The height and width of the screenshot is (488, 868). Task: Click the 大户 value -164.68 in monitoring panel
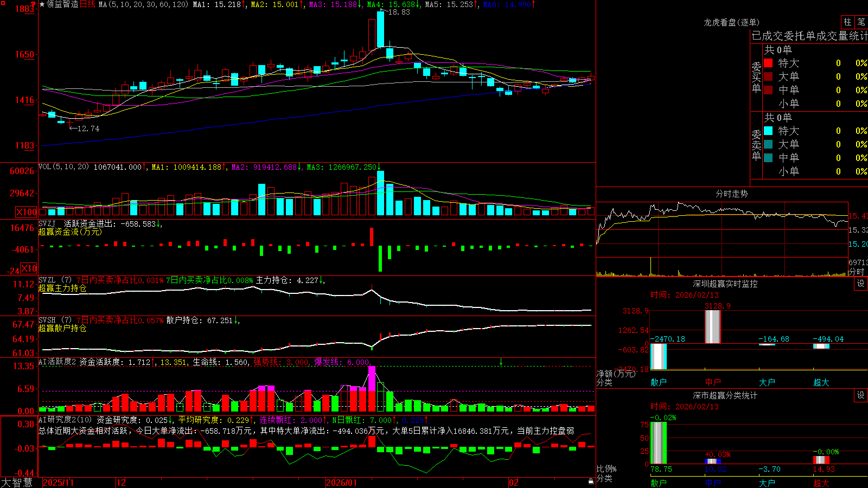(x=774, y=339)
